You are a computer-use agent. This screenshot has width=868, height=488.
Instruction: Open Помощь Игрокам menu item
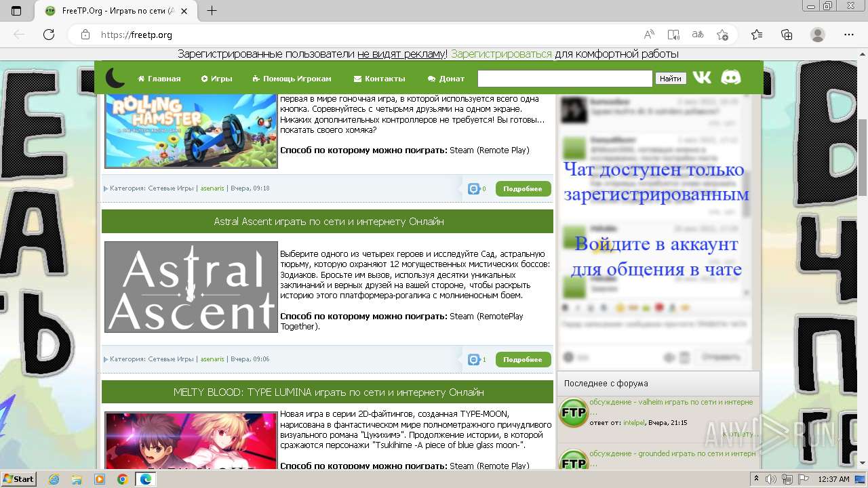[x=292, y=79]
